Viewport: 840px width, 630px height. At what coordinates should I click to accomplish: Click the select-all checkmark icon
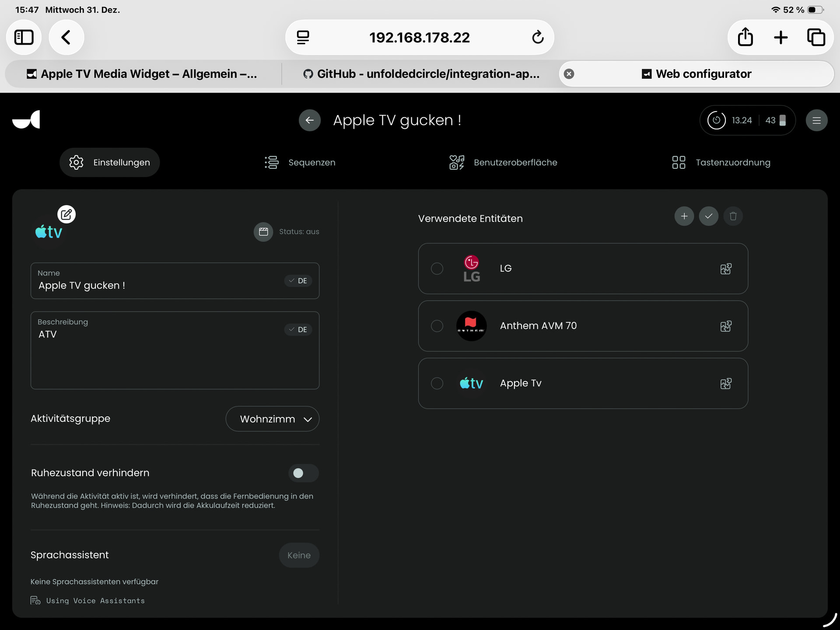(x=708, y=216)
